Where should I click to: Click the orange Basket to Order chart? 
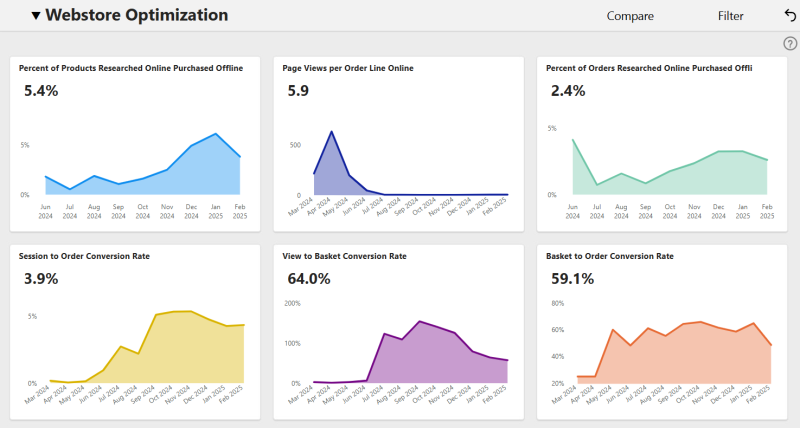674,353
